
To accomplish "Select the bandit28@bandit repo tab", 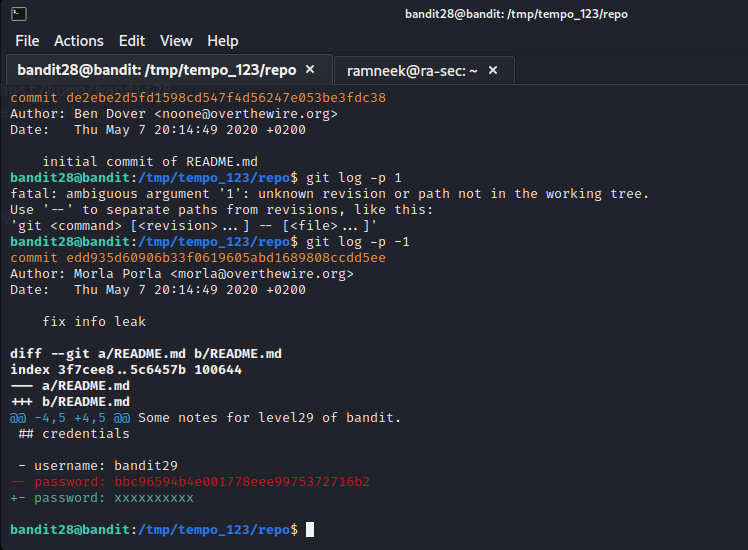I will [156, 71].
